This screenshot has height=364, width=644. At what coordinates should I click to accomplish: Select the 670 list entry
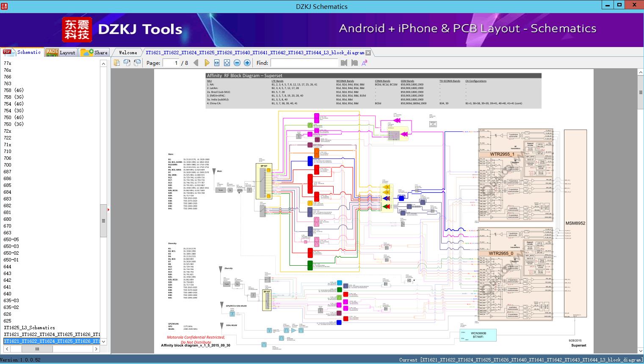[x=8, y=226]
